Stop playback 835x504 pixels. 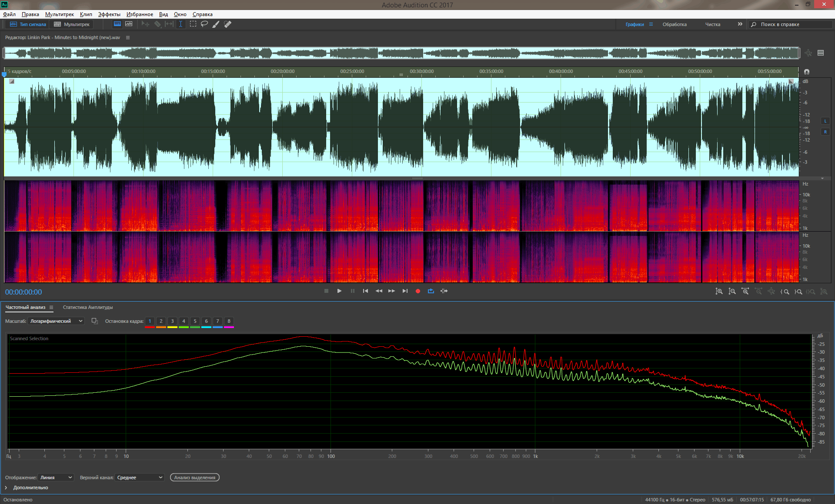click(326, 291)
